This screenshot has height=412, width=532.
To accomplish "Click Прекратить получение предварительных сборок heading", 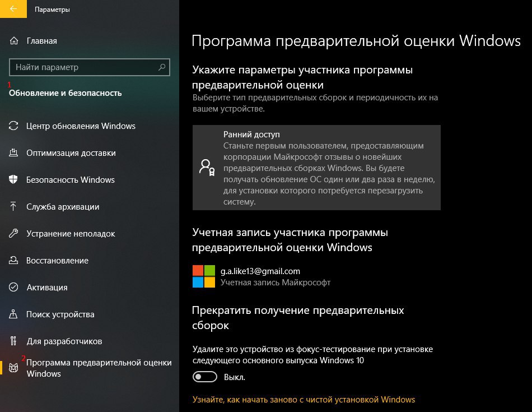I will point(298,318).
